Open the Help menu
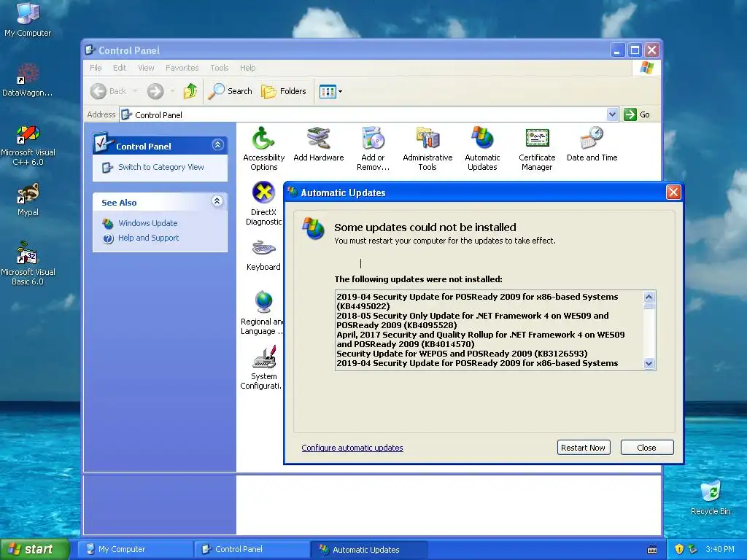 point(247,68)
